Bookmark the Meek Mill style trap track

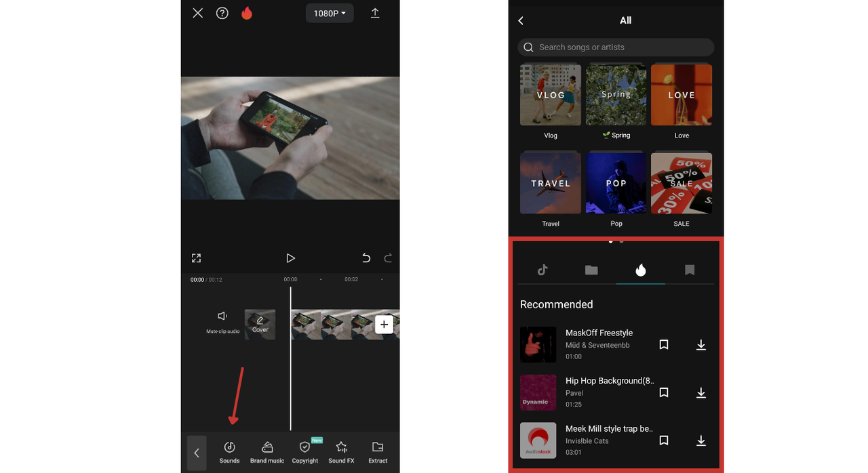pyautogui.click(x=664, y=440)
